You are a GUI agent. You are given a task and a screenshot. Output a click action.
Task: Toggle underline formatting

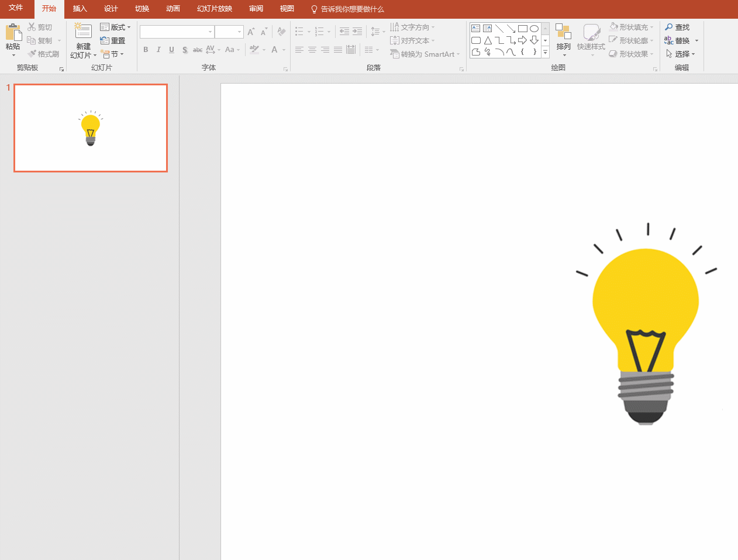click(171, 50)
